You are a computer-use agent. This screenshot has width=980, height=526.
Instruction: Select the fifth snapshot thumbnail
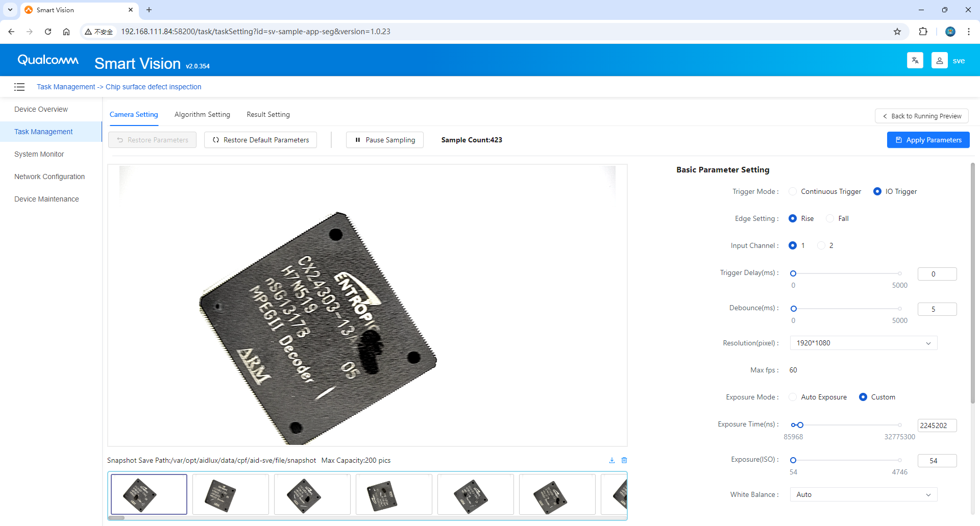[476, 494]
